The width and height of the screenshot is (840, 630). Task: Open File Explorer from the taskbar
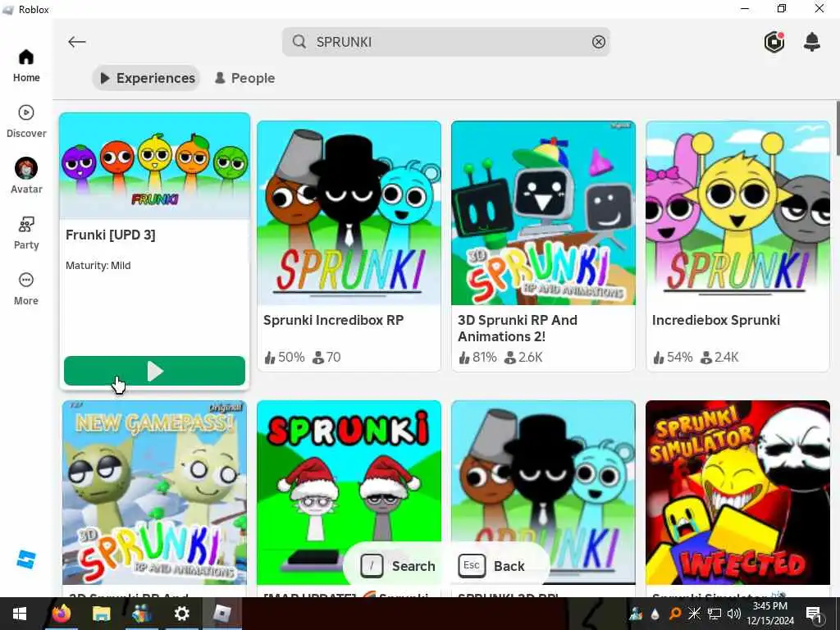(x=101, y=614)
